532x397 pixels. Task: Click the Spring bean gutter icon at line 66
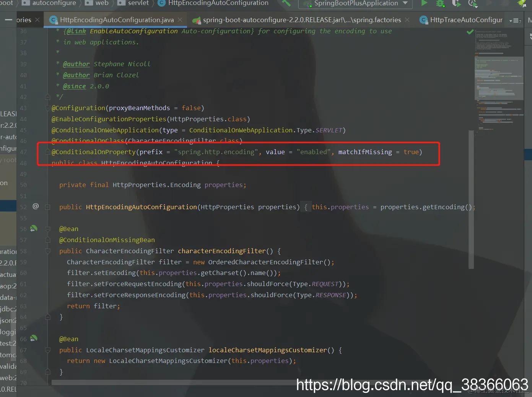point(34,338)
